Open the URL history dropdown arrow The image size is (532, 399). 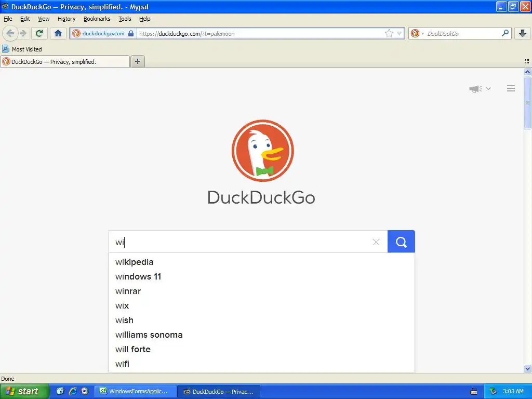(400, 33)
